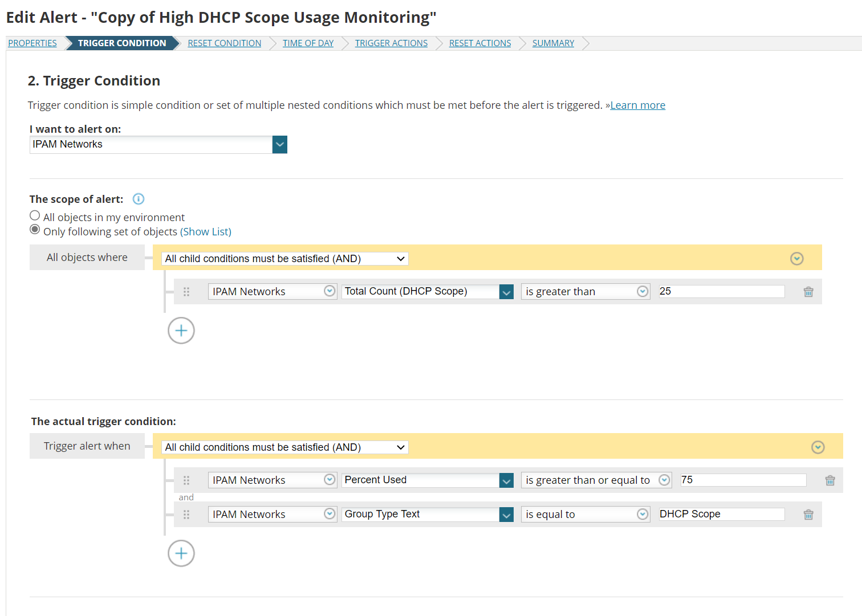
Task: Open the Percent Used field dropdown
Action: pos(506,480)
